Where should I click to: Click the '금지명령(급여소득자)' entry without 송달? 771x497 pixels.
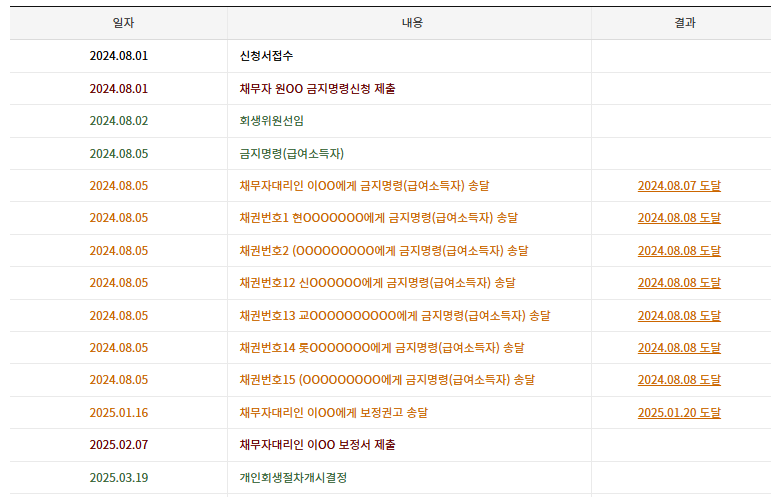(292, 153)
